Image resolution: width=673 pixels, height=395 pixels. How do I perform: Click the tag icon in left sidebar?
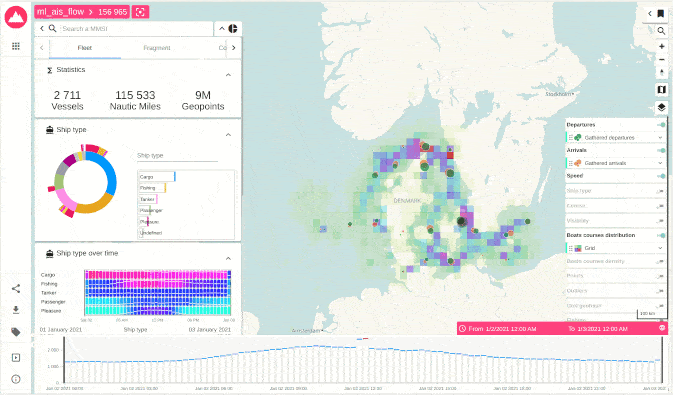(x=16, y=332)
